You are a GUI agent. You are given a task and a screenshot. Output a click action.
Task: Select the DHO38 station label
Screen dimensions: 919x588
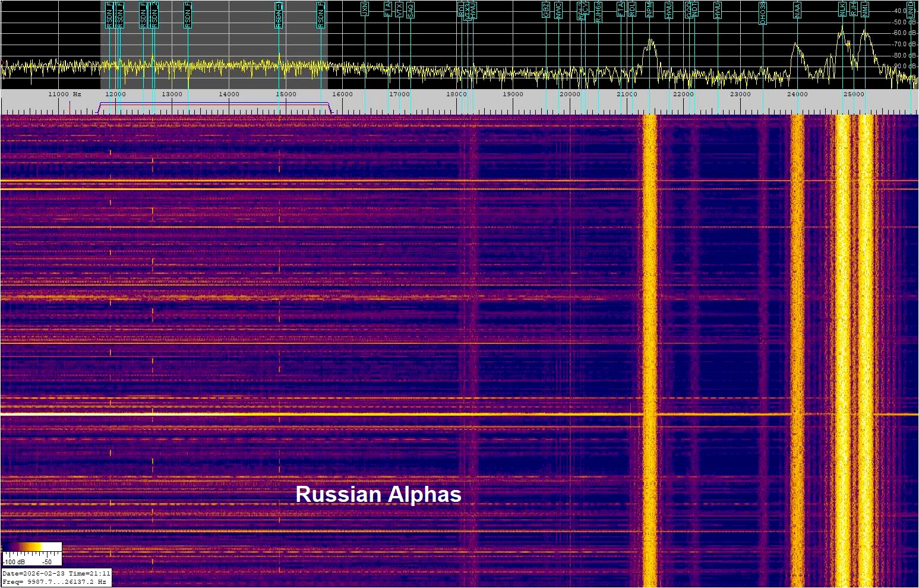point(763,13)
